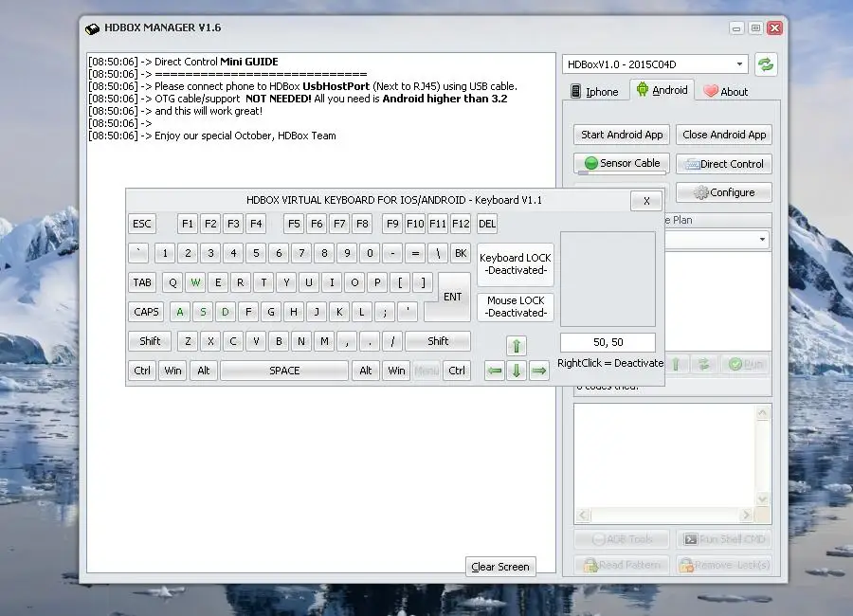Click the right arrow of the horizontal scrollbar
Viewport: 853px width, 616px height.
(x=746, y=515)
